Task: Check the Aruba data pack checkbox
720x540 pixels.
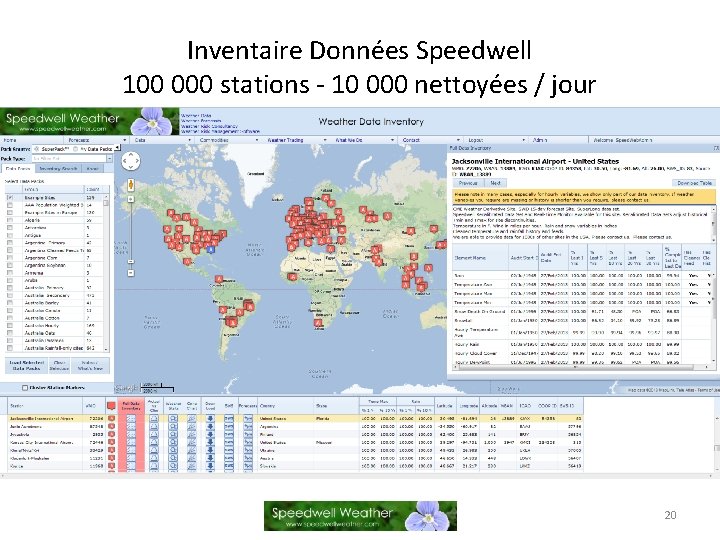Action: pyautogui.click(x=10, y=280)
